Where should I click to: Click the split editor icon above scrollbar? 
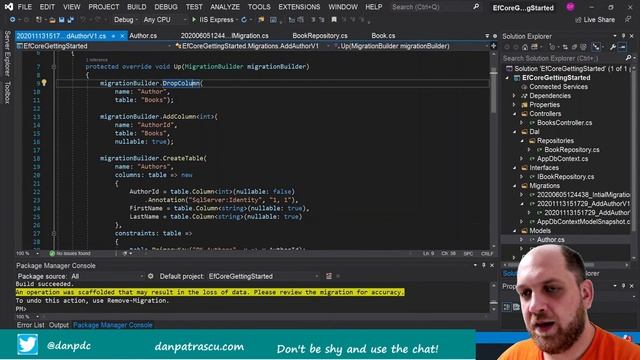(x=493, y=46)
